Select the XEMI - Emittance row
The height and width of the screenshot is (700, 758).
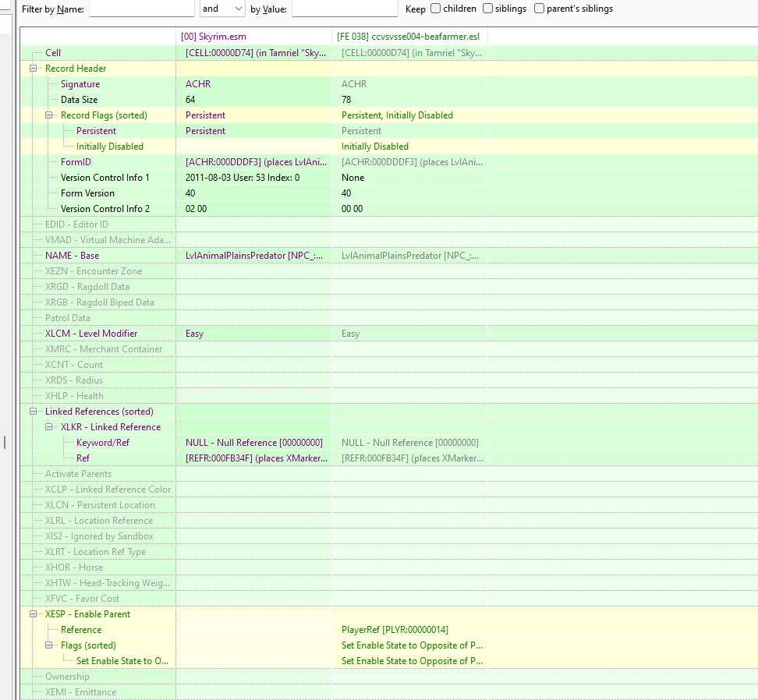click(81, 692)
